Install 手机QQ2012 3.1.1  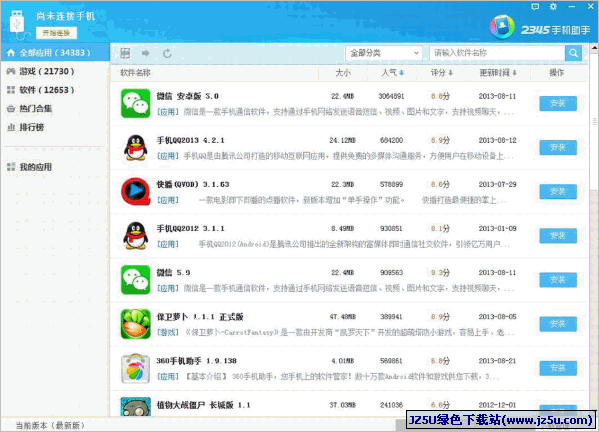click(558, 236)
